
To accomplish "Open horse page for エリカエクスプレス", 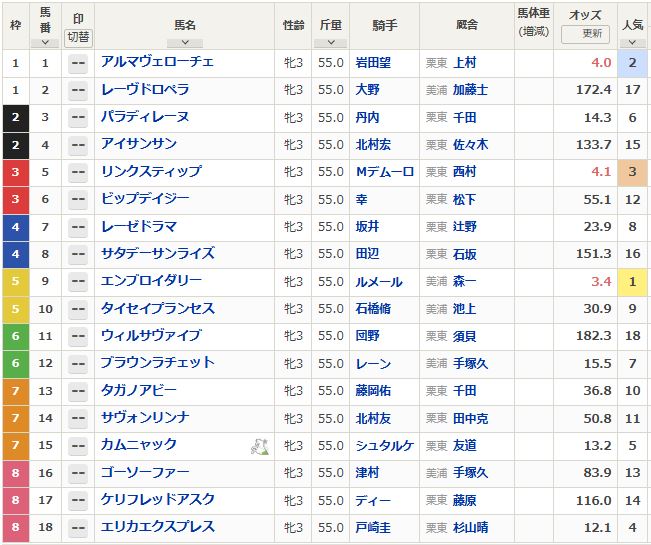I will point(158,526).
